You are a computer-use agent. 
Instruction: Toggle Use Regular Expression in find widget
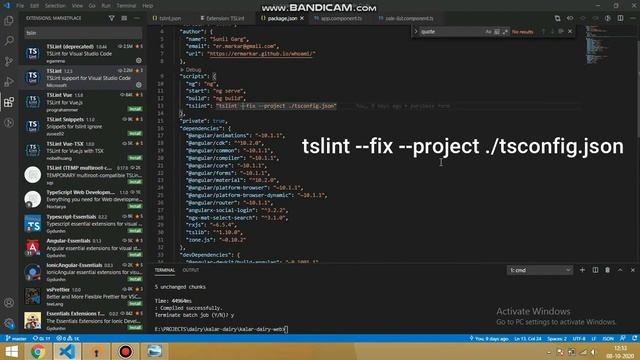coord(505,31)
